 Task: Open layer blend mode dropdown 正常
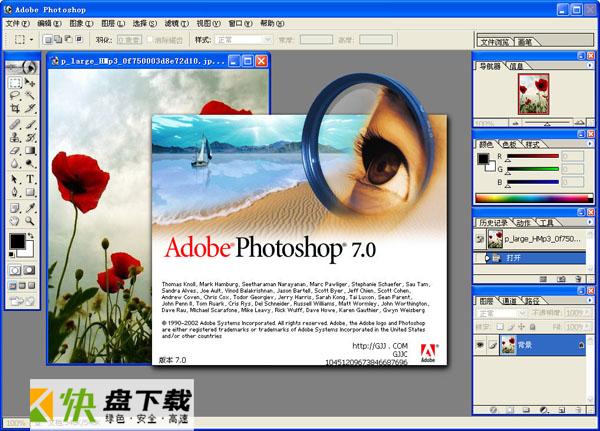coord(502,313)
